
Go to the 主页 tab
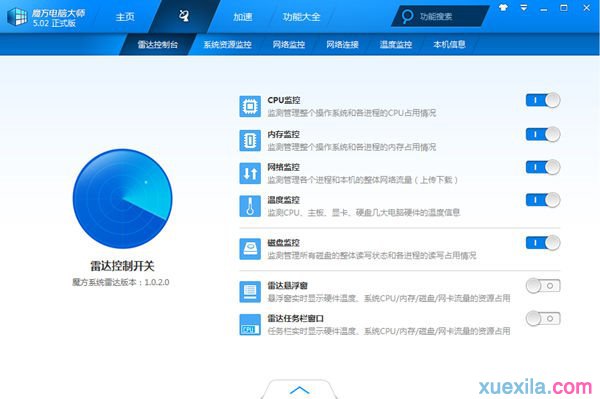(125, 17)
